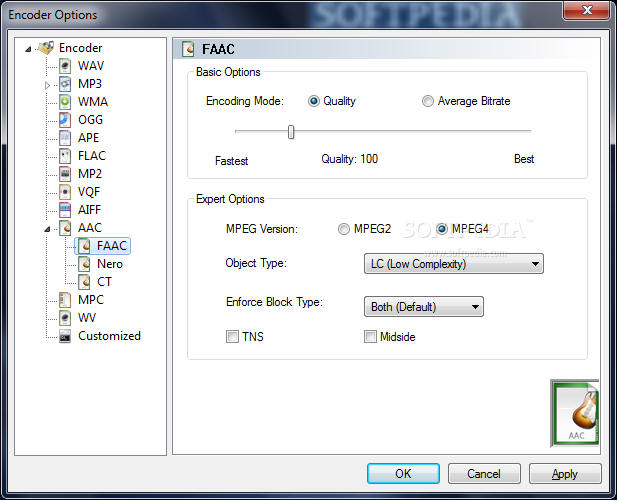Click the Cancel button
The image size is (617, 500).
[484, 474]
